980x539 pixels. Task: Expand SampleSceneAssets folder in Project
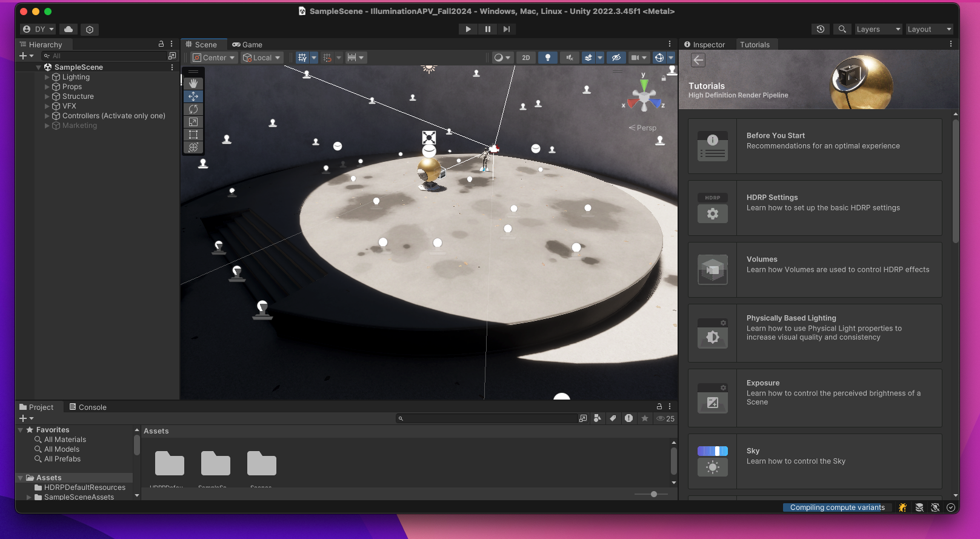pos(29,497)
